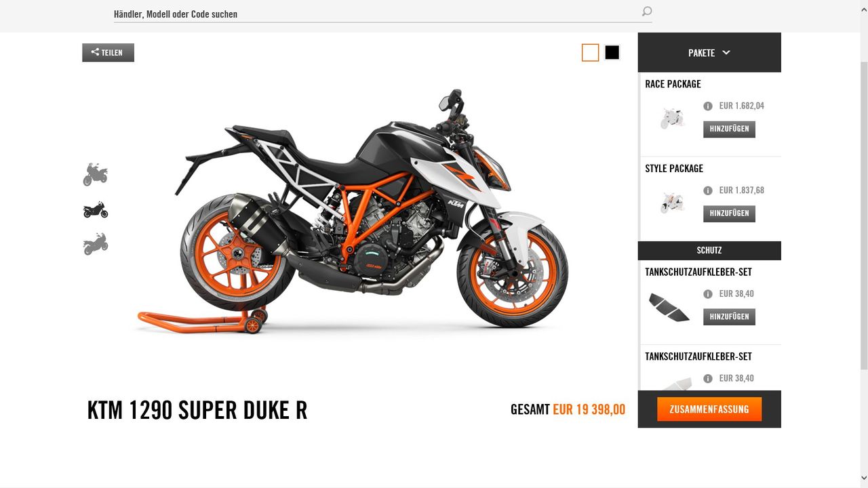The height and width of the screenshot is (488, 868).
Task: Focus the Händler, Modell oder Code search field
Action: [x=376, y=14]
